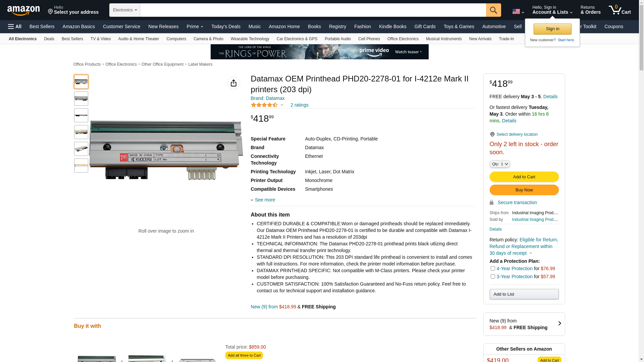Open the All hamburger menu
Screen dimensions: 644x362
(15, 26)
